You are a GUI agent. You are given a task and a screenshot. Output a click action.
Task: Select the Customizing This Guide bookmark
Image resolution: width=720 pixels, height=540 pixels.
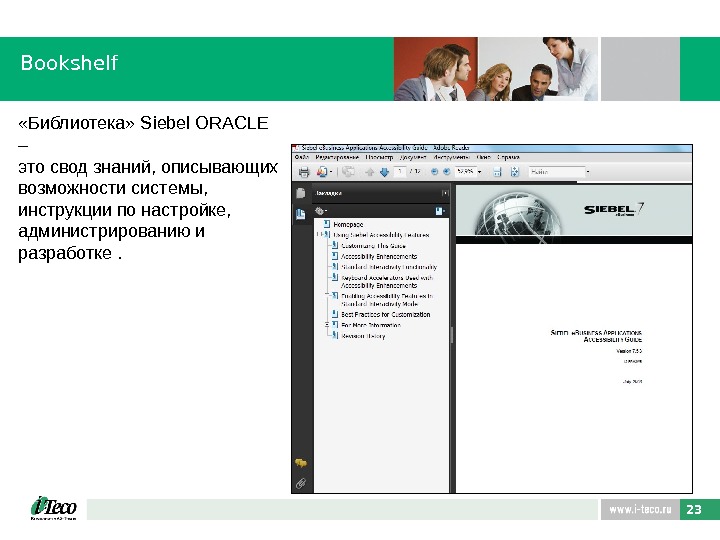[373, 246]
